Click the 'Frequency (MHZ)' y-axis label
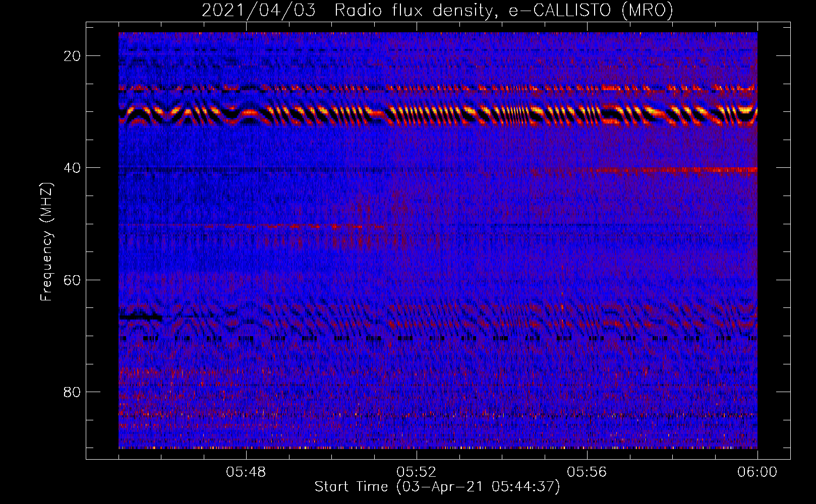 click(46, 242)
